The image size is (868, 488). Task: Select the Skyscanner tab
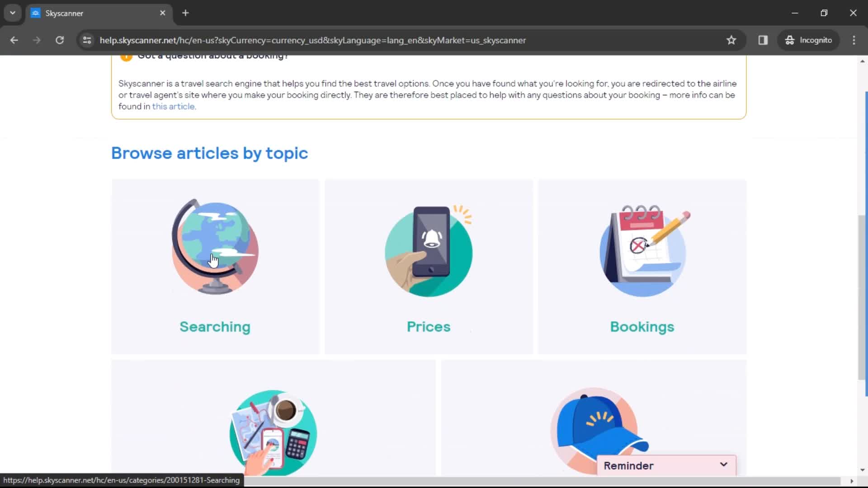[99, 13]
